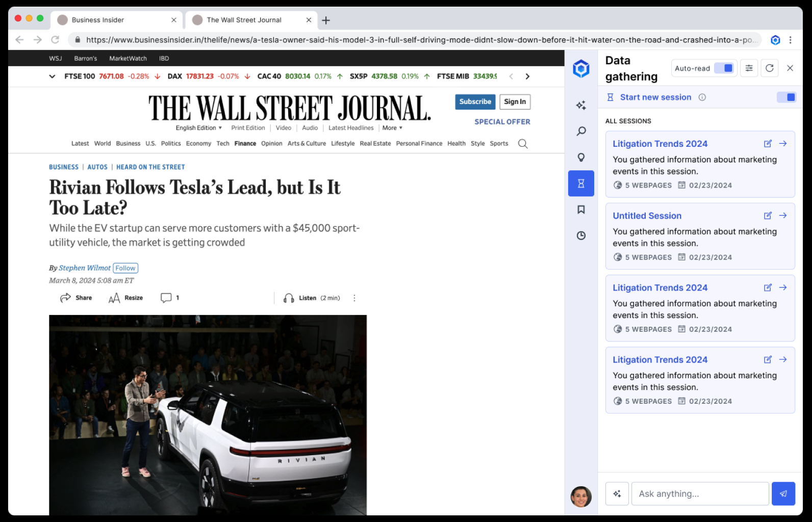Open the HEARD ON THE STREET section link
The image size is (812, 522).
click(x=150, y=167)
